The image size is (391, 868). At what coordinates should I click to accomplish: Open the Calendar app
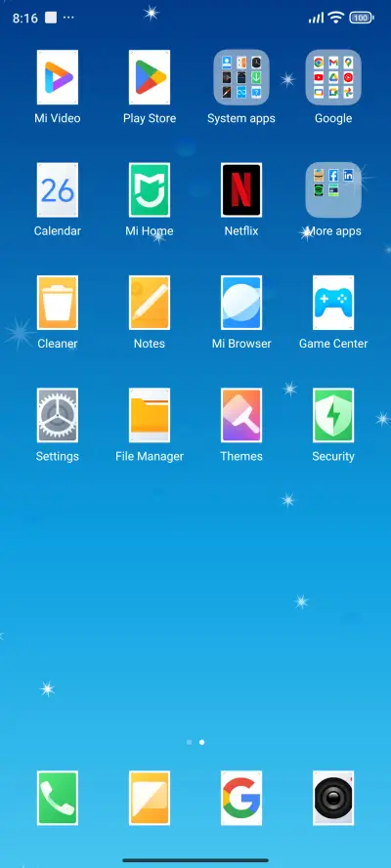click(x=58, y=189)
